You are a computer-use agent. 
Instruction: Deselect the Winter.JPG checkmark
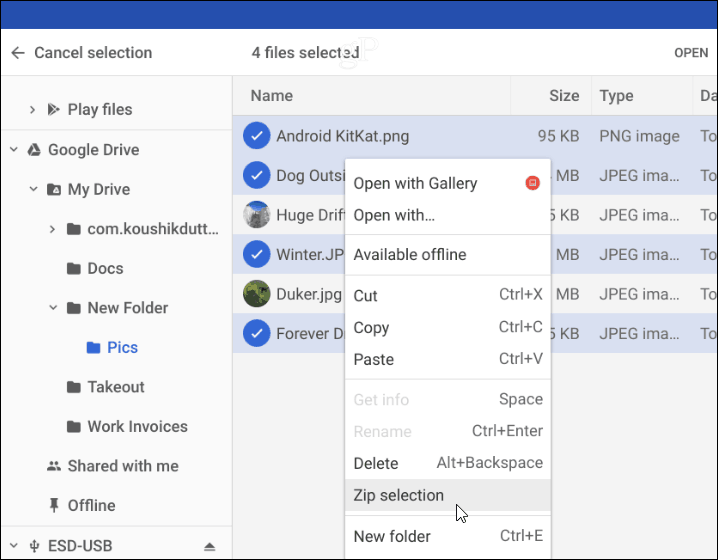(256, 254)
